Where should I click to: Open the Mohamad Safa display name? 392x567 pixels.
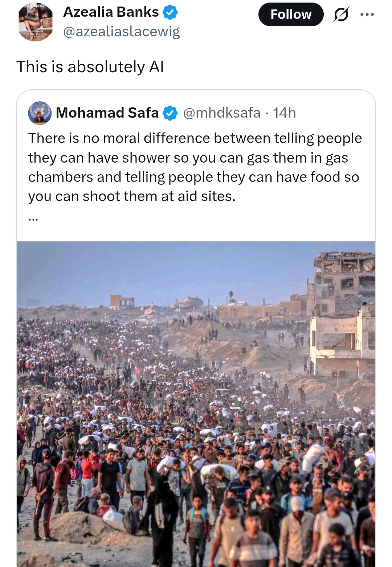tap(107, 113)
